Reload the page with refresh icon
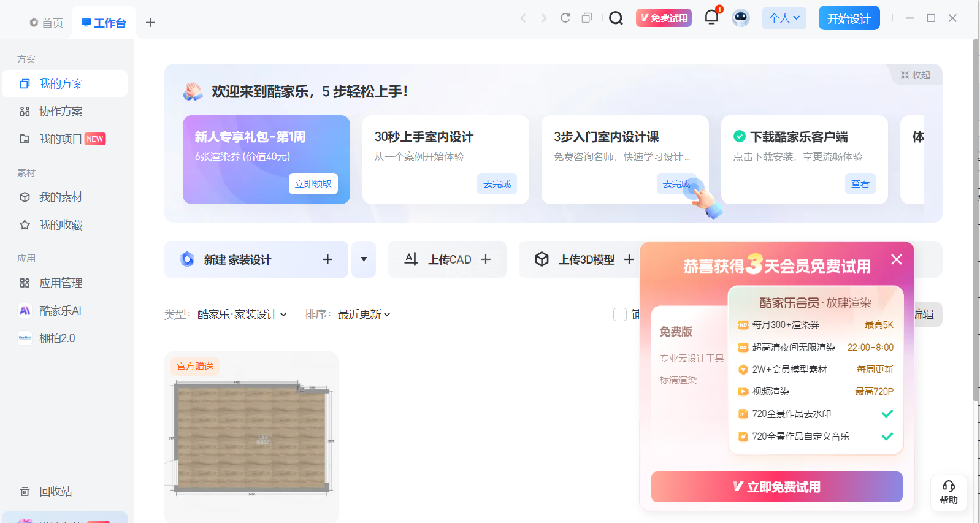 pos(565,18)
